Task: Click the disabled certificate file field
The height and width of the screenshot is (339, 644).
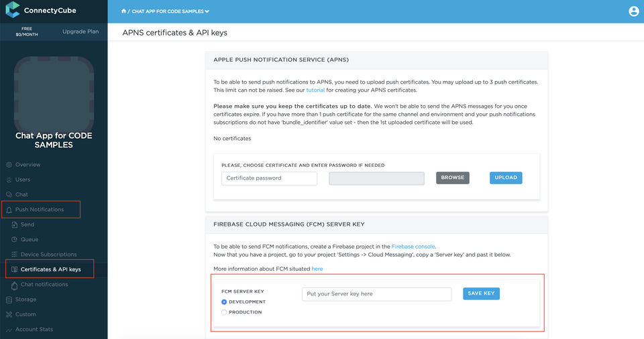Action: click(376, 178)
